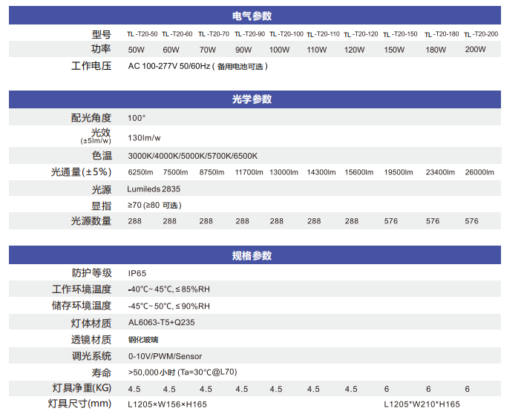
Task: Click the 26000lm luminous flux value
Action: (479, 172)
